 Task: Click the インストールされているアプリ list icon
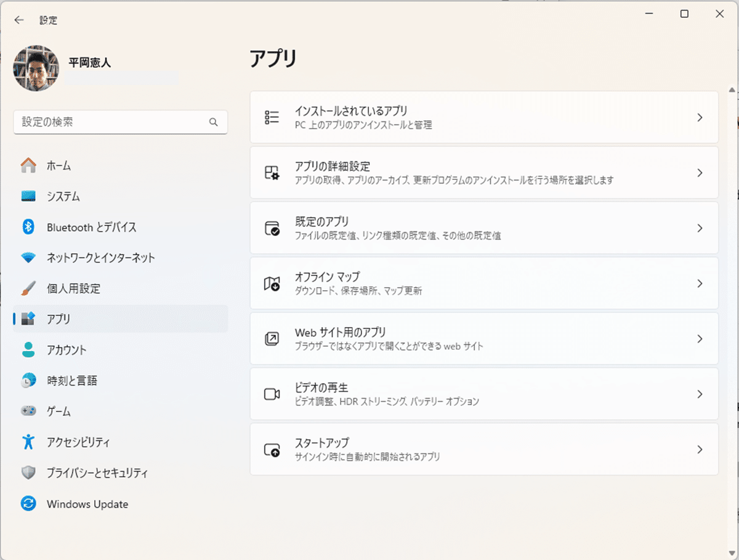(272, 117)
